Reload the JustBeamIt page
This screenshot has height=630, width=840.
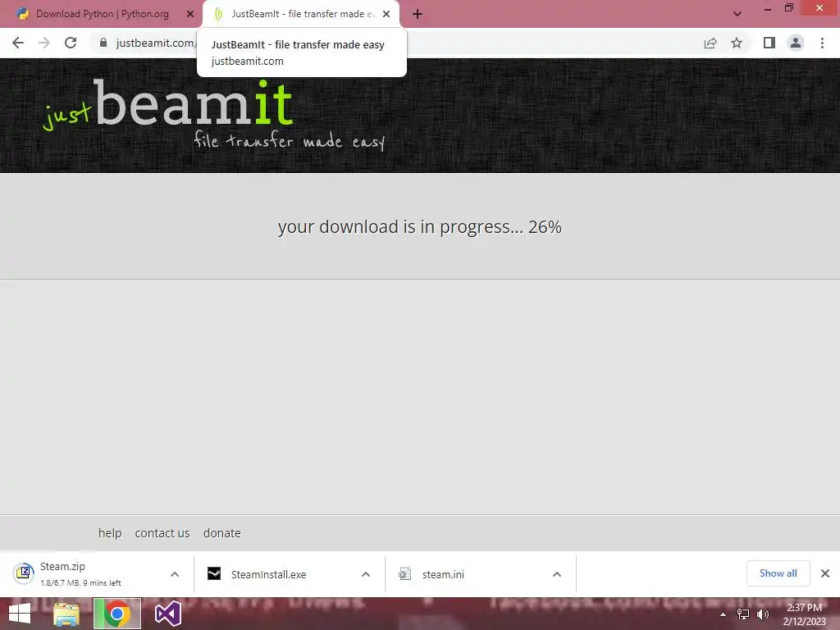[71, 43]
